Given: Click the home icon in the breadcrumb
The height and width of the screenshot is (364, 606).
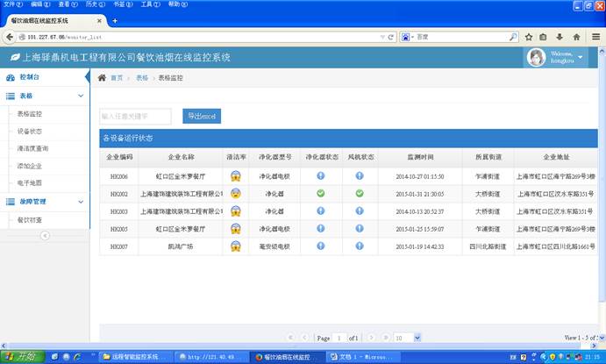Looking at the screenshot, I should 103,78.
